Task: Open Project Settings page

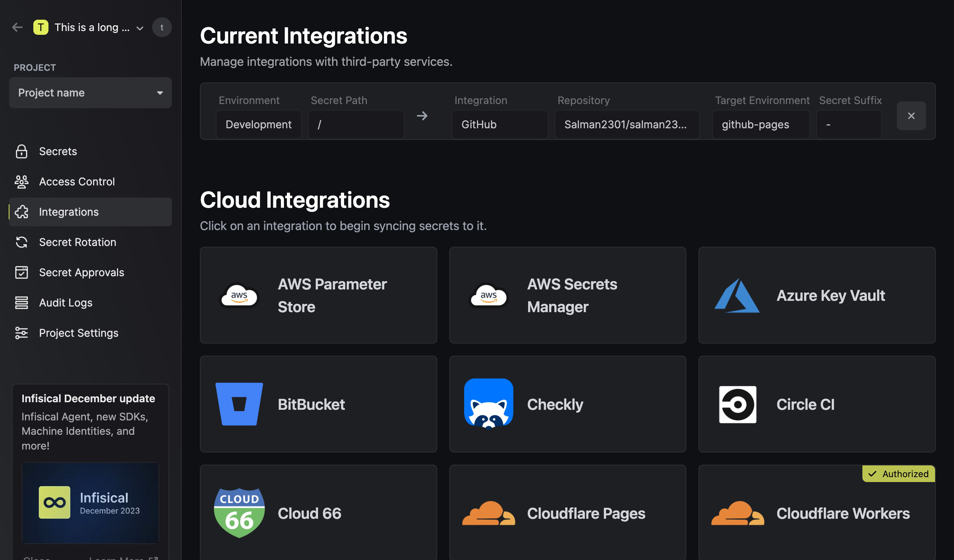Action: pos(90,333)
